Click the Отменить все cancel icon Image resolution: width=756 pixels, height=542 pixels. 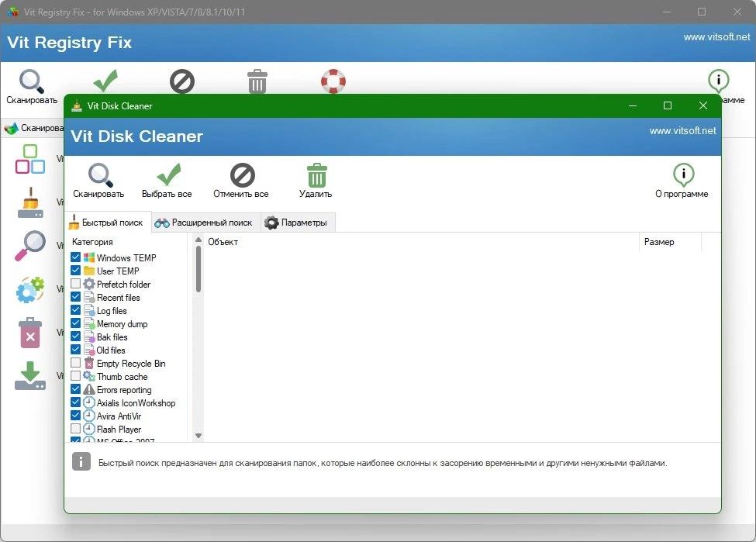(242, 175)
